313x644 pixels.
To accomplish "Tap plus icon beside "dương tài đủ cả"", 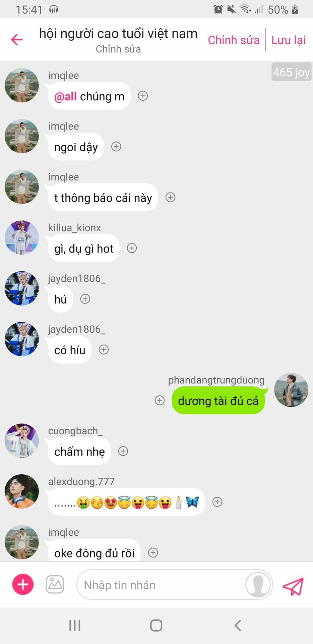I will 160,400.
